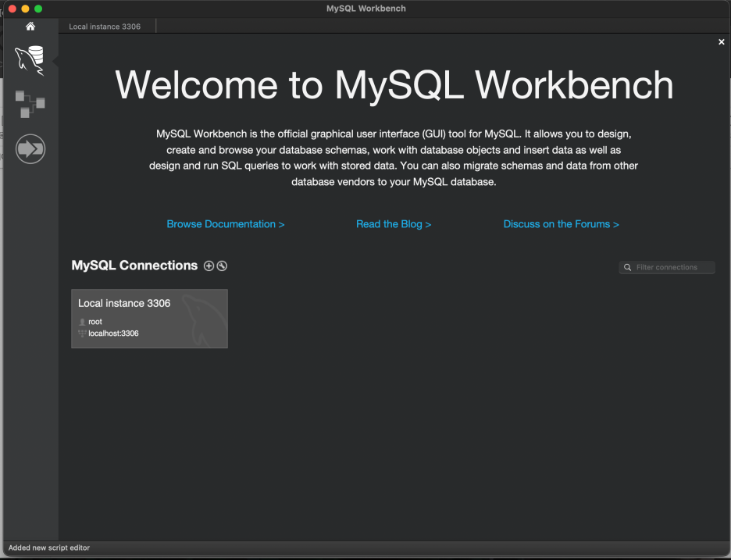Close the welcome message with X
The height and width of the screenshot is (560, 731).
click(721, 42)
